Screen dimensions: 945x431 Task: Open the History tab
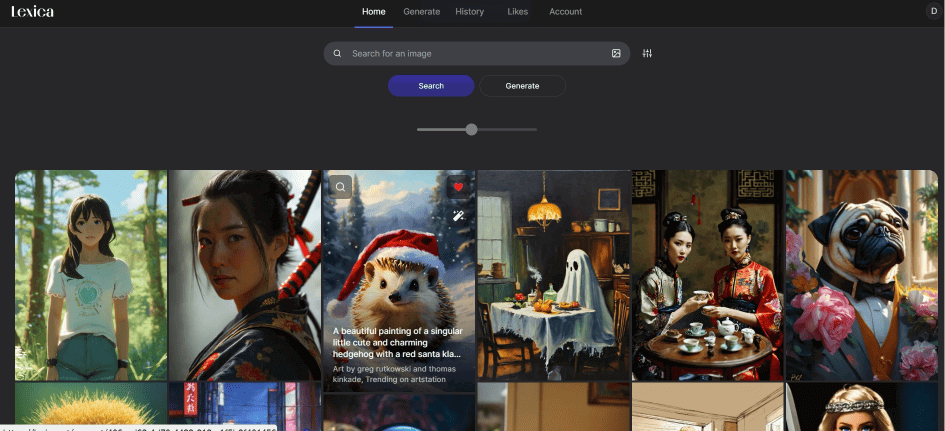469,11
